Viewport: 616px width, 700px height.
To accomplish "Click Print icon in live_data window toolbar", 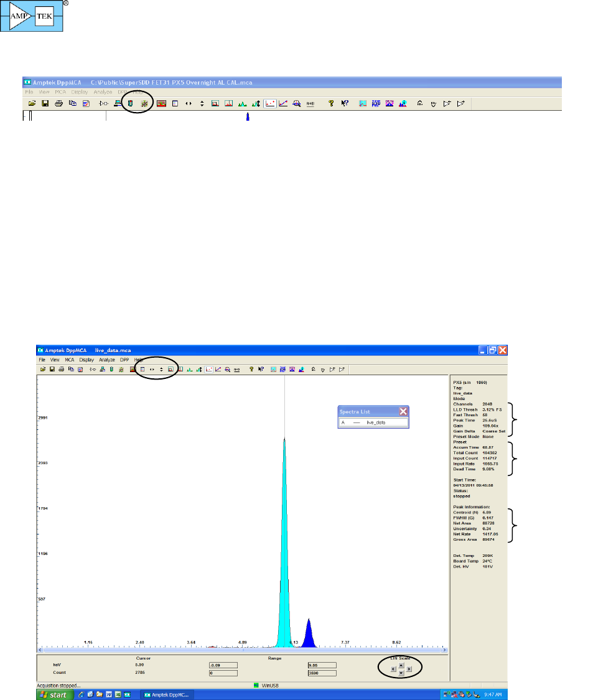I will (x=62, y=369).
